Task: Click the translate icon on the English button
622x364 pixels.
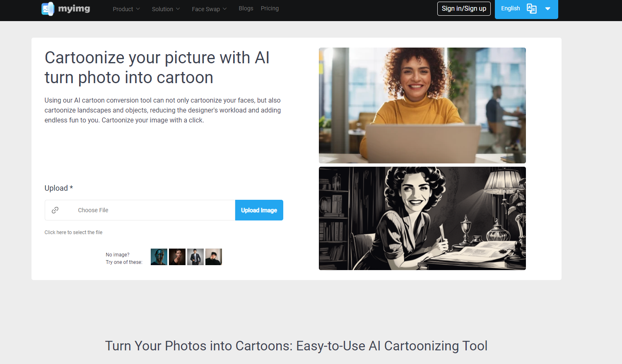Action: click(532, 8)
